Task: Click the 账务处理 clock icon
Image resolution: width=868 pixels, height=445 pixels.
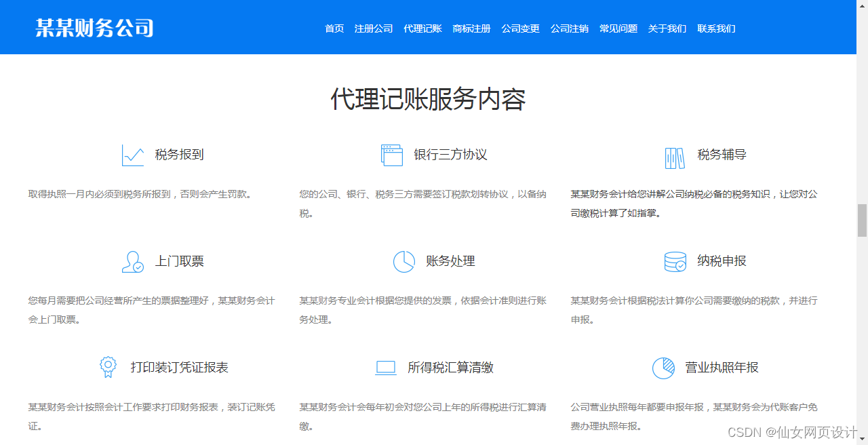Action: point(403,261)
